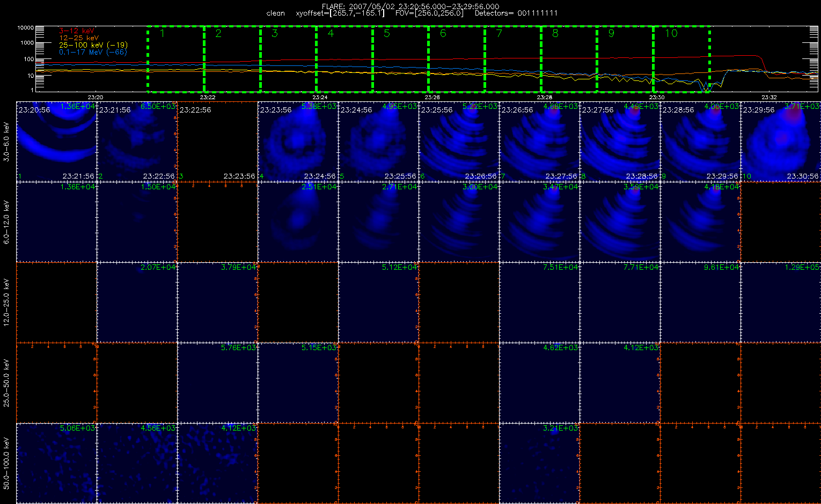Viewport: 821px width, 504px height.
Task: Click the 50.0-100.0 keV row label
Action: pyautogui.click(x=6, y=463)
